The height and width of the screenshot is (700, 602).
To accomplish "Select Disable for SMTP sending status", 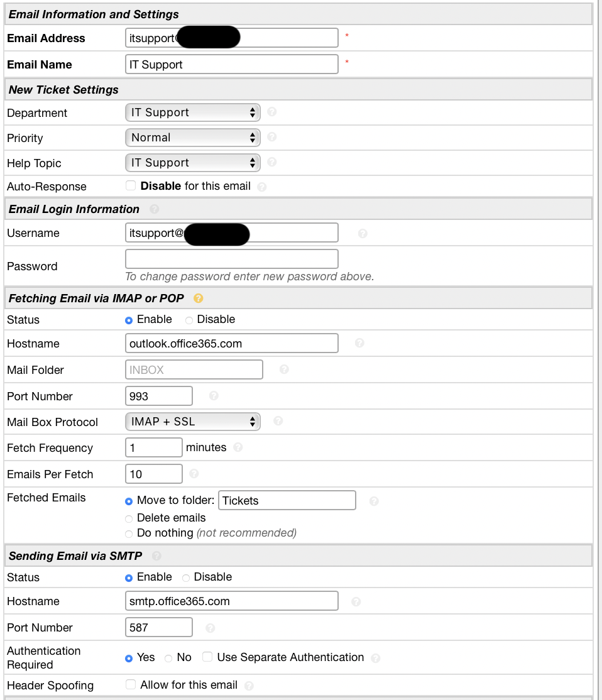I will [186, 578].
